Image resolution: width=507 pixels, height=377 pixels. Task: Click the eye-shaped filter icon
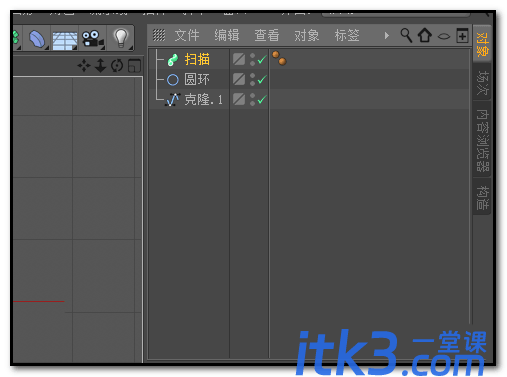tap(444, 36)
